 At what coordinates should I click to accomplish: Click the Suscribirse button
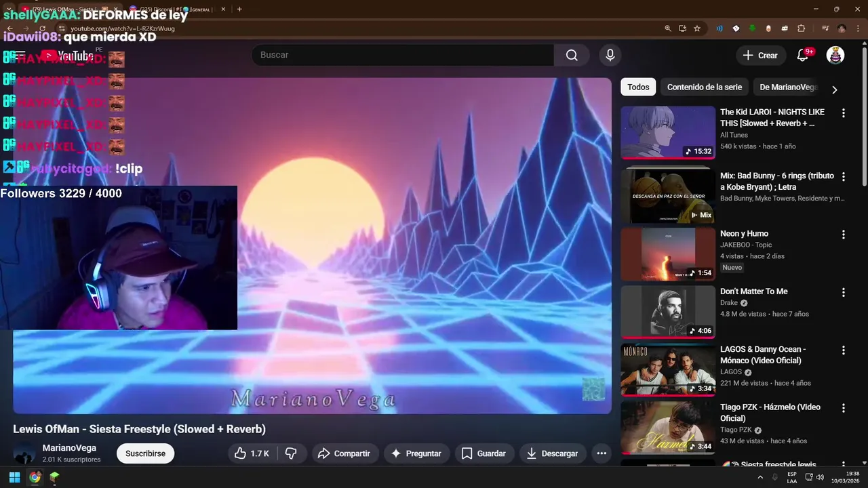click(x=145, y=453)
